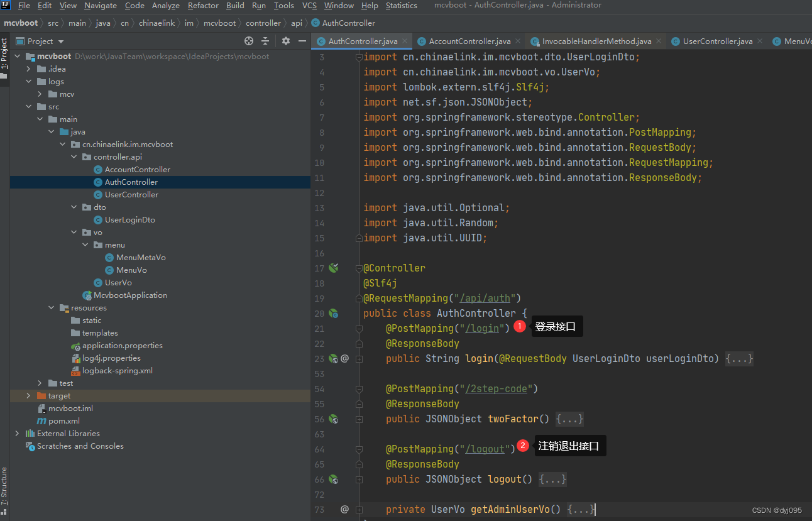Viewport: 812px width, 521px height.
Task: Open the Structure tool window tab
Action: (x=4, y=486)
